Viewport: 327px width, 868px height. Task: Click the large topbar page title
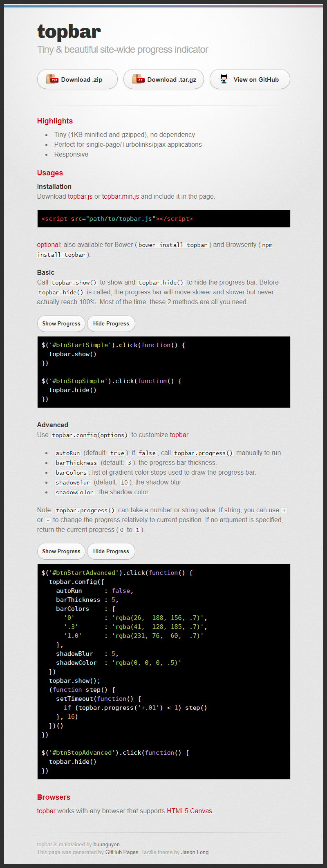pos(69,31)
